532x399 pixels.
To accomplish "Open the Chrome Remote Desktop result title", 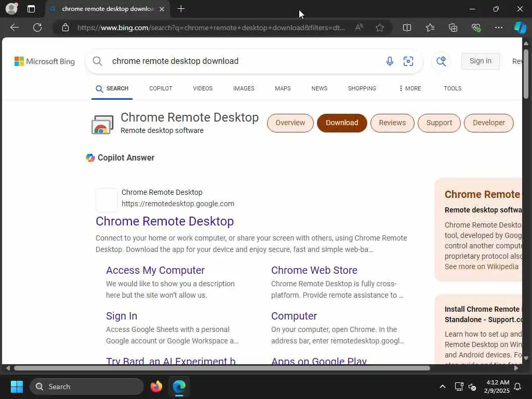I will coord(165,221).
